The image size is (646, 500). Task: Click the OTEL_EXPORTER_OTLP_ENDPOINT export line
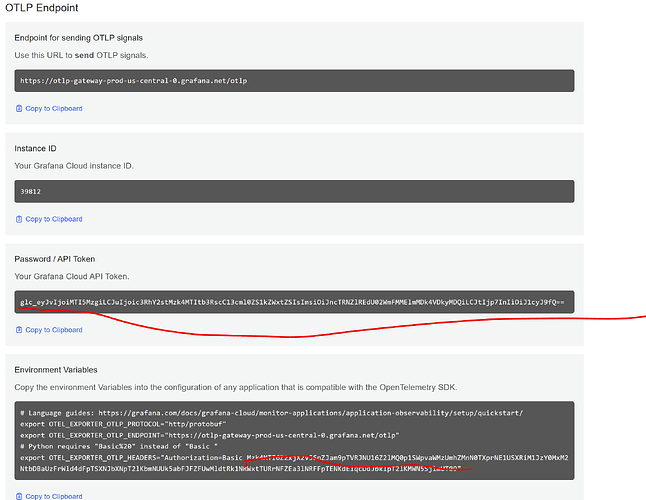point(210,435)
